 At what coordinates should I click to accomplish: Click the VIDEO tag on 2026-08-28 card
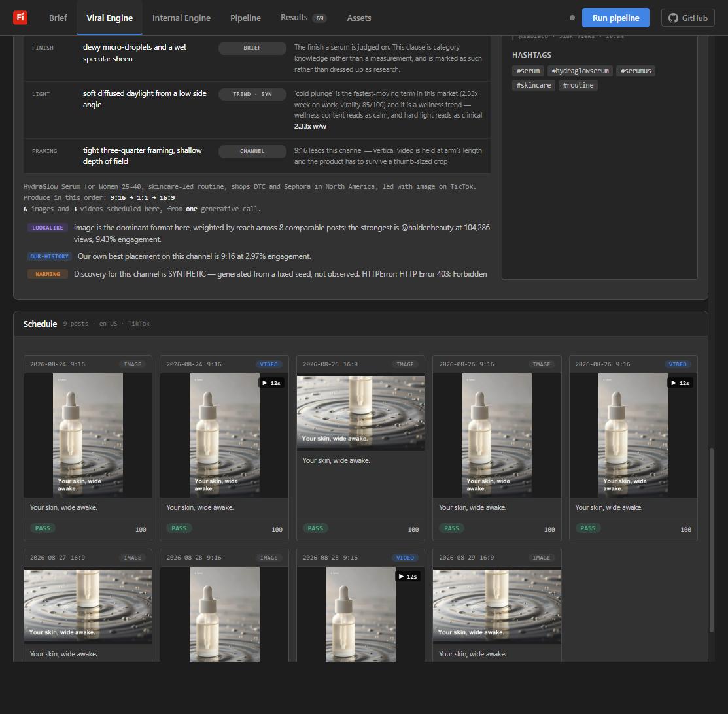pyautogui.click(x=406, y=558)
